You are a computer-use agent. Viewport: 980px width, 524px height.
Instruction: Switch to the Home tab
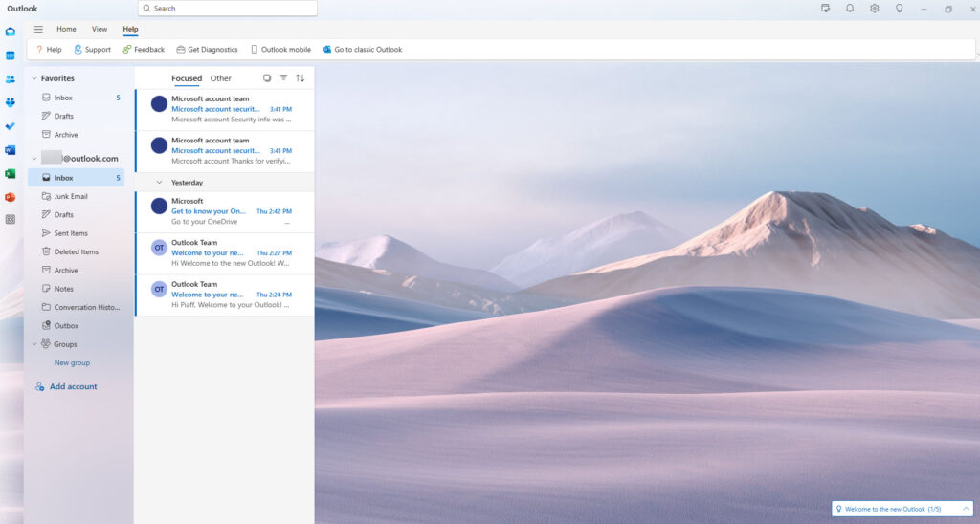coord(66,29)
